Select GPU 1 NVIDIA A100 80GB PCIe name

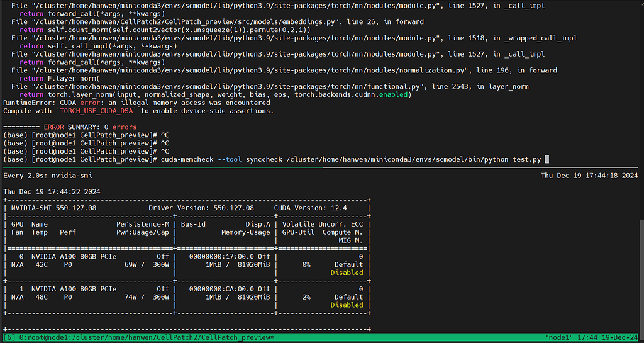(74, 289)
